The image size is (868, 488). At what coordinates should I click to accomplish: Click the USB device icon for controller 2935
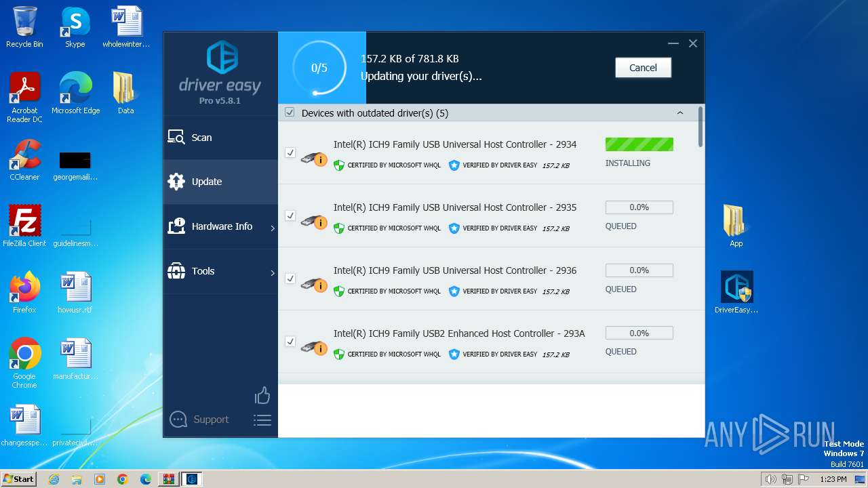(314, 222)
